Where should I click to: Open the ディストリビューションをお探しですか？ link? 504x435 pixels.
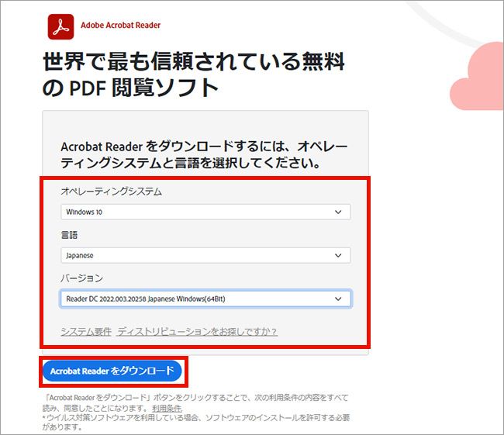pos(198,331)
